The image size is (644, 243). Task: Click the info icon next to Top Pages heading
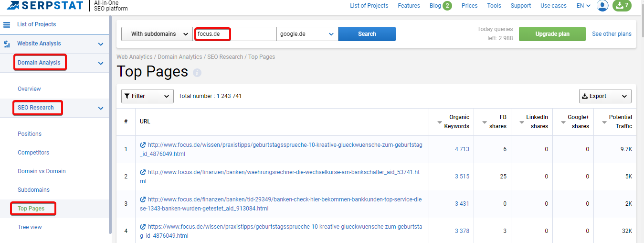[x=197, y=73]
